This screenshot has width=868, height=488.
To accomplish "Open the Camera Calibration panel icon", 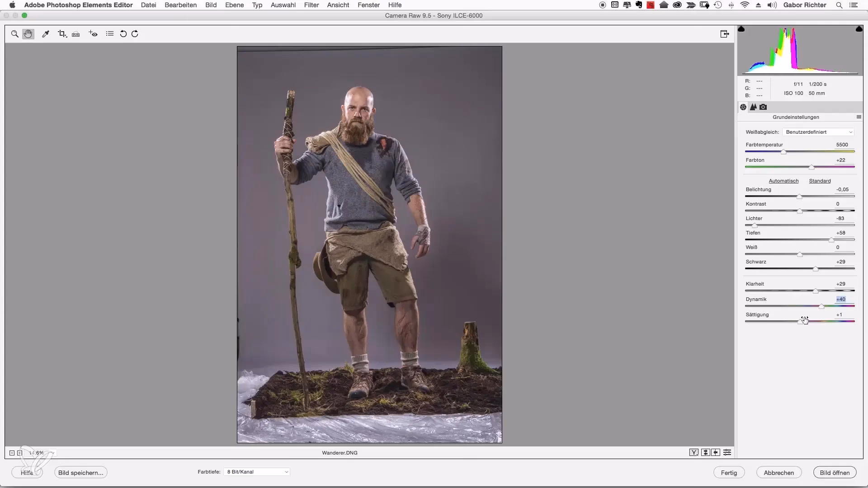I will pyautogui.click(x=764, y=107).
